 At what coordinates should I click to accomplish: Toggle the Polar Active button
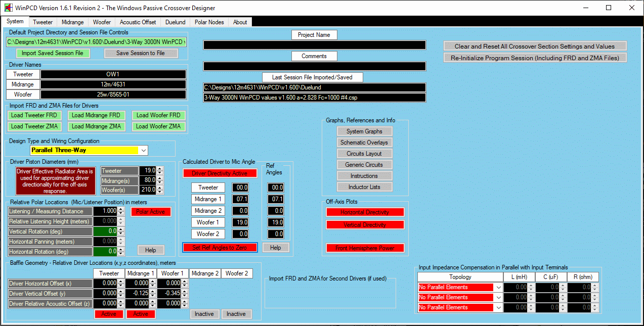tap(151, 212)
